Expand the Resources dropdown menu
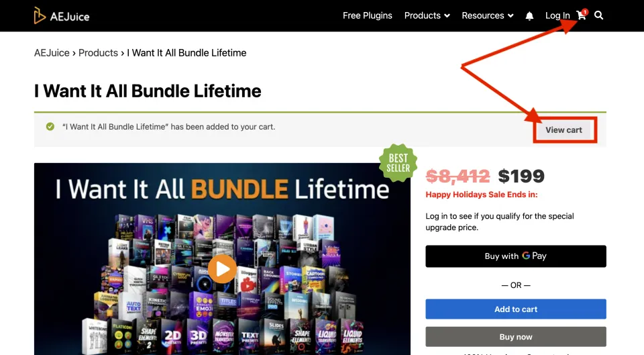This screenshot has width=644, height=355. [488, 15]
